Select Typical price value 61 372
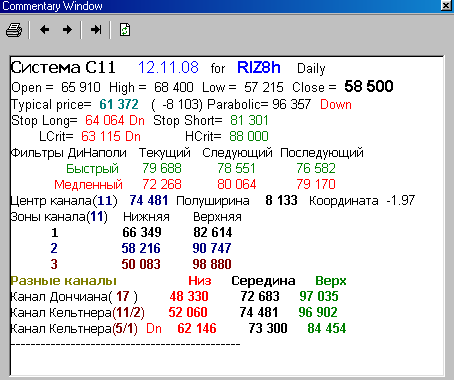 pyautogui.click(x=119, y=104)
